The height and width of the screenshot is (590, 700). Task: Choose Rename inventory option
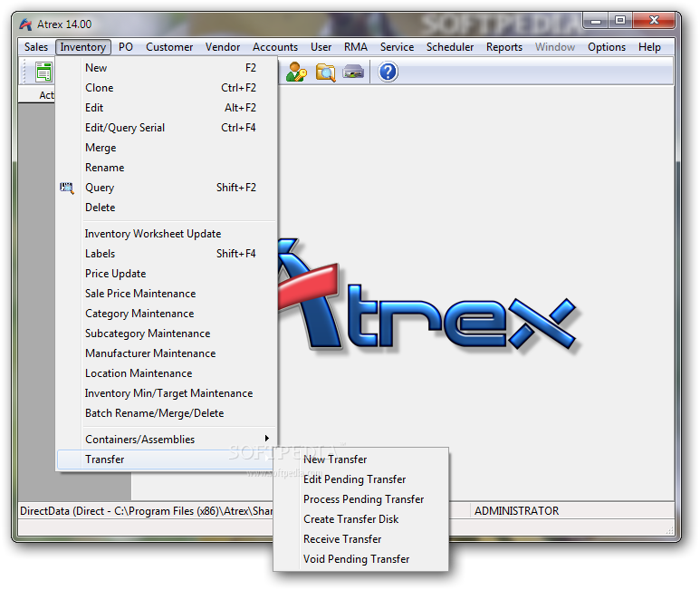pyautogui.click(x=166, y=168)
